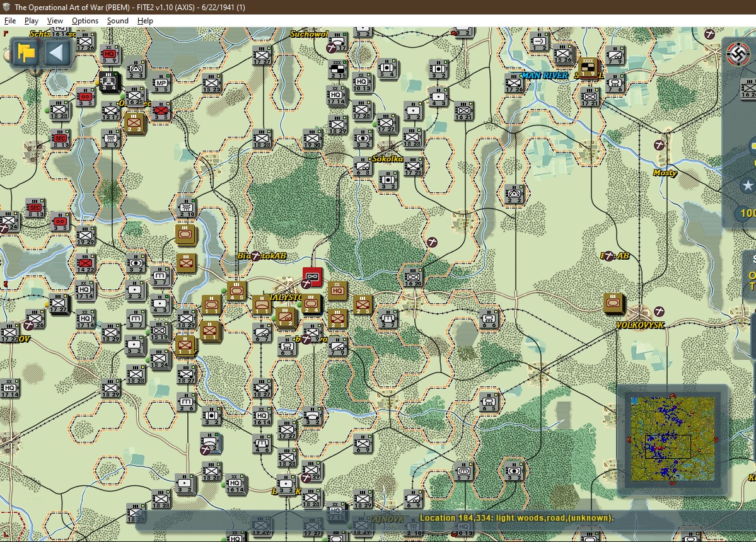Click the Sokolka town label

coord(387,159)
